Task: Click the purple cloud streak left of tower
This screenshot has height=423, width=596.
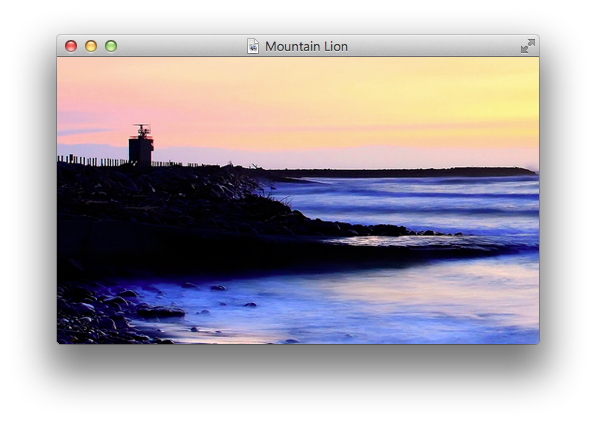Action: (82, 132)
